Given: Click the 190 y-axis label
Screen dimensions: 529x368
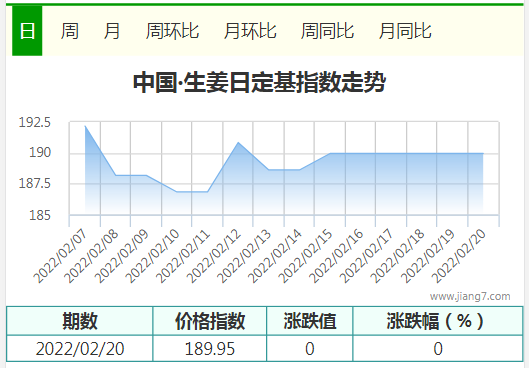Looking at the screenshot, I should point(40,152).
